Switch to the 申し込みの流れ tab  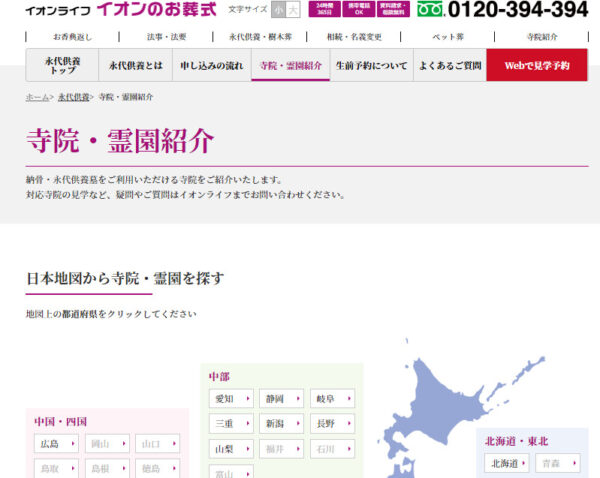[210, 66]
